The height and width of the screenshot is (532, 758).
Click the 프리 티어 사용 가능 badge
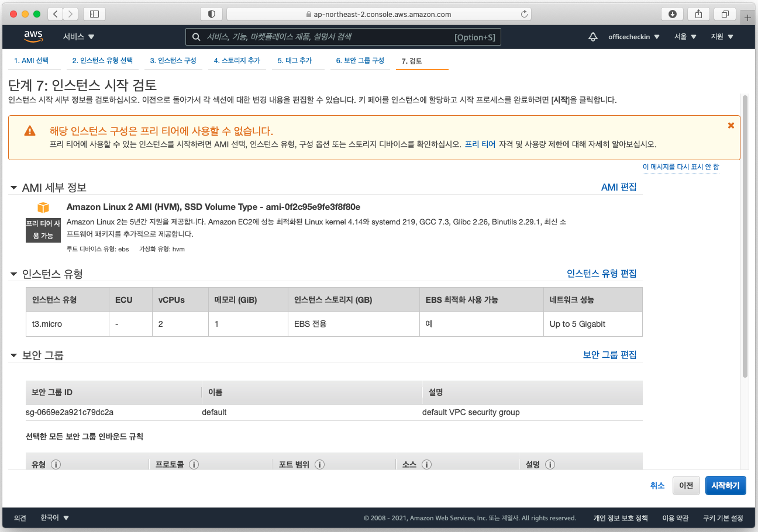click(x=43, y=230)
